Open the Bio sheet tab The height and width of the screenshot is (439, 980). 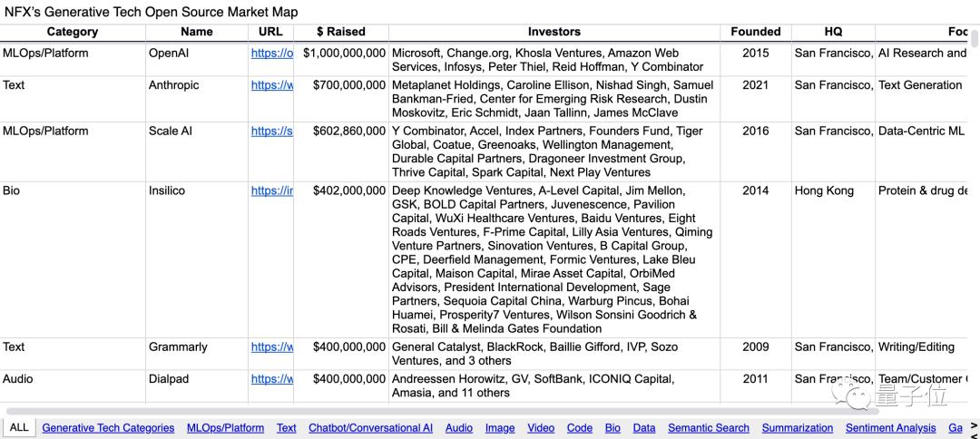click(612, 427)
